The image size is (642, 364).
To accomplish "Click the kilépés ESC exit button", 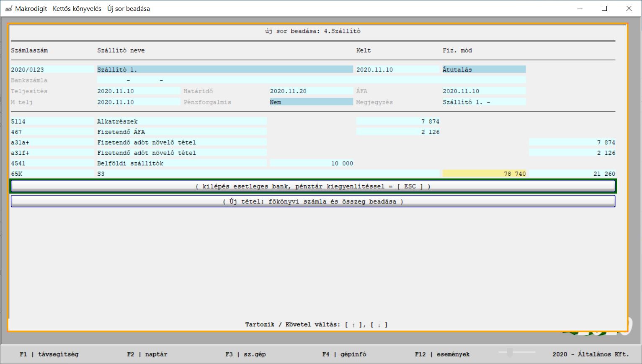I will click(313, 186).
